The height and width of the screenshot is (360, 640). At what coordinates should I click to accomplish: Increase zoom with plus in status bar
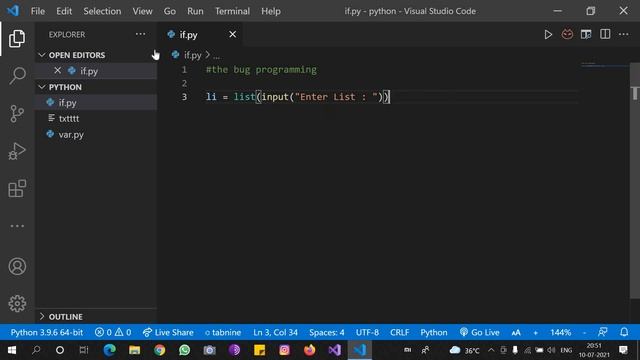[x=536, y=332]
